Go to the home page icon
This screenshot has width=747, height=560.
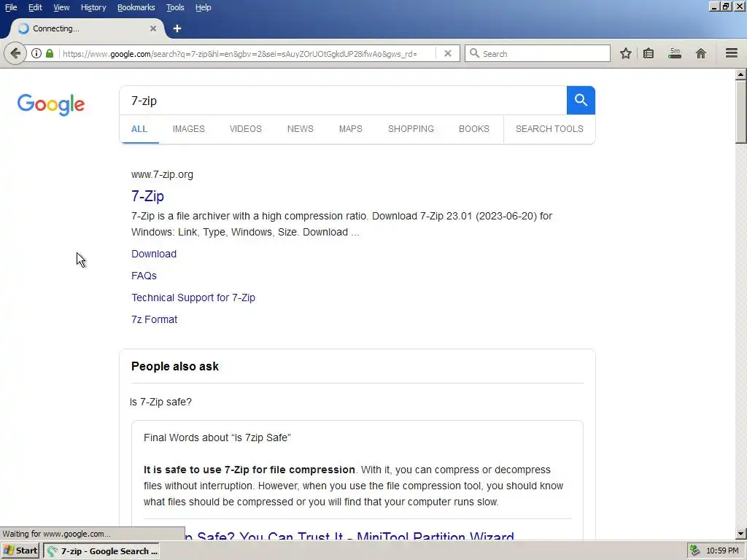pos(700,53)
